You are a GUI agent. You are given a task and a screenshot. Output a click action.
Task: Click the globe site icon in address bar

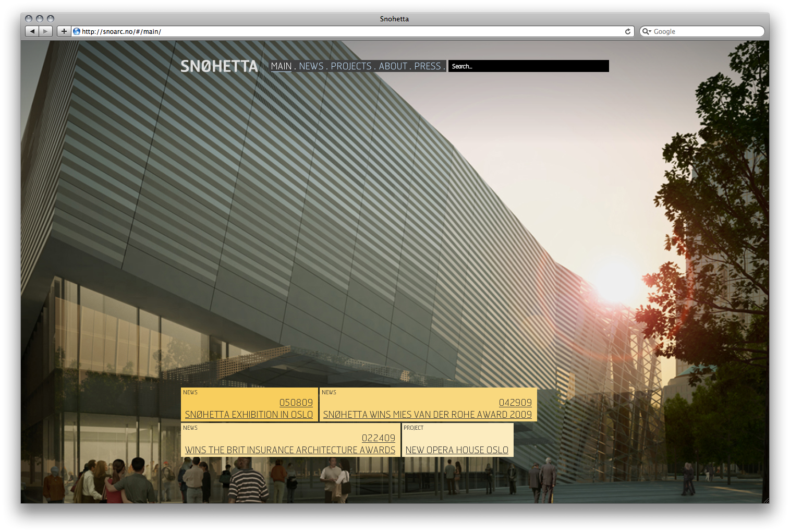[x=77, y=31]
